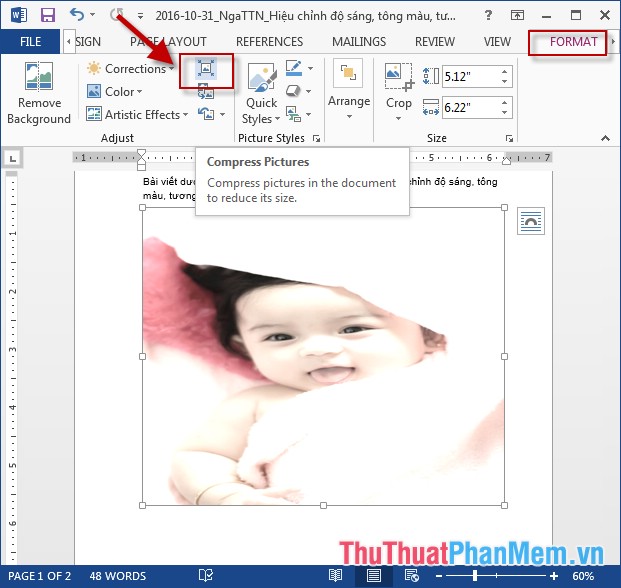Viewport: 621px width, 588px height.
Task: Open Reset Picture dropdown arrow
Action: 223,114
